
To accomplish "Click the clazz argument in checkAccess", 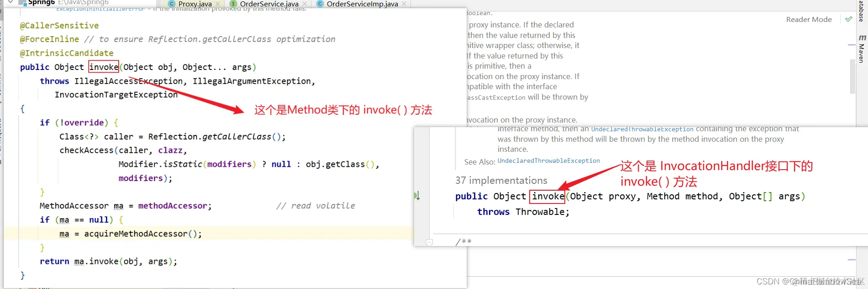I will [170, 150].
